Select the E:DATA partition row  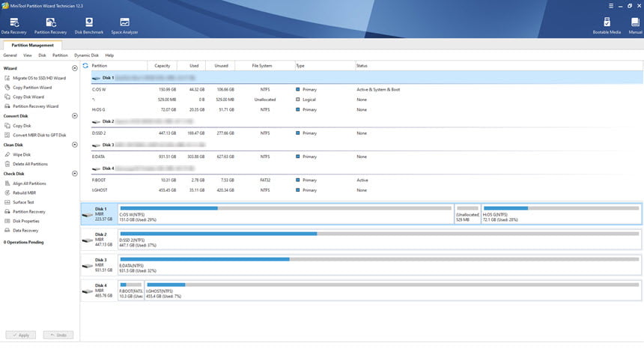[x=367, y=157]
